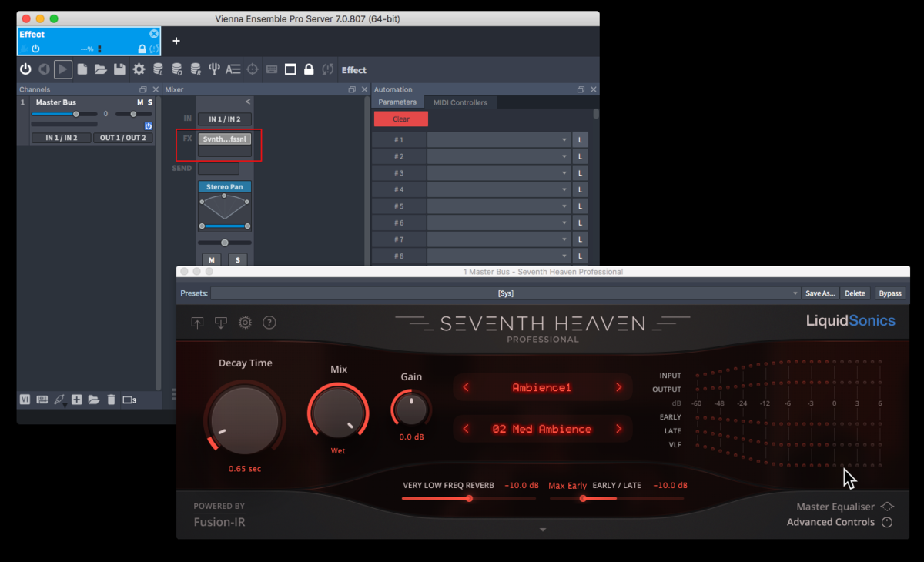Click the plus add channel icon in Channels footer
Image resolution: width=924 pixels, height=562 pixels.
pos(76,400)
